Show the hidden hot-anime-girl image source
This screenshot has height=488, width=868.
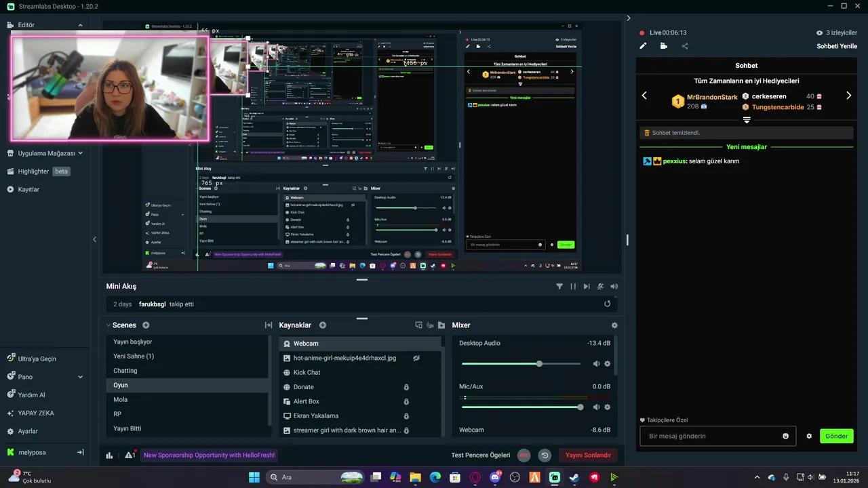[x=417, y=358]
